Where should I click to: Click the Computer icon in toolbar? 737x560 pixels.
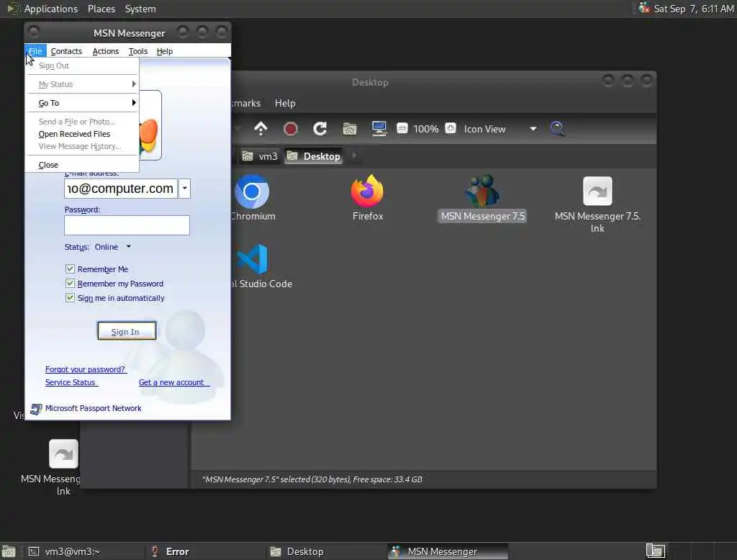[379, 128]
